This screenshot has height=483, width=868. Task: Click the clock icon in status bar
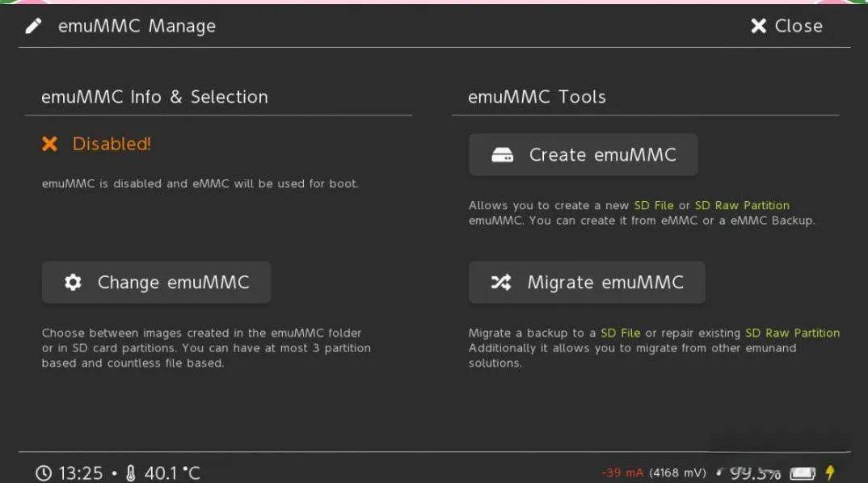44,472
